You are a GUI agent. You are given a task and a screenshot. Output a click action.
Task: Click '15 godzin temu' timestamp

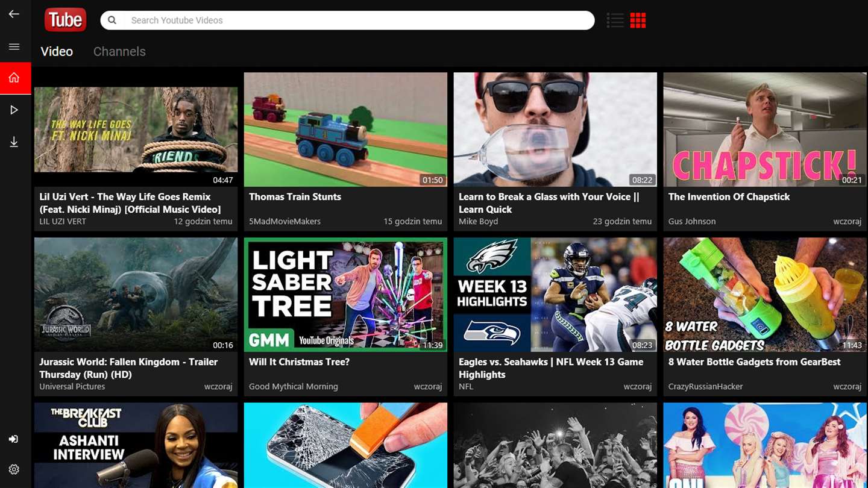coord(413,221)
